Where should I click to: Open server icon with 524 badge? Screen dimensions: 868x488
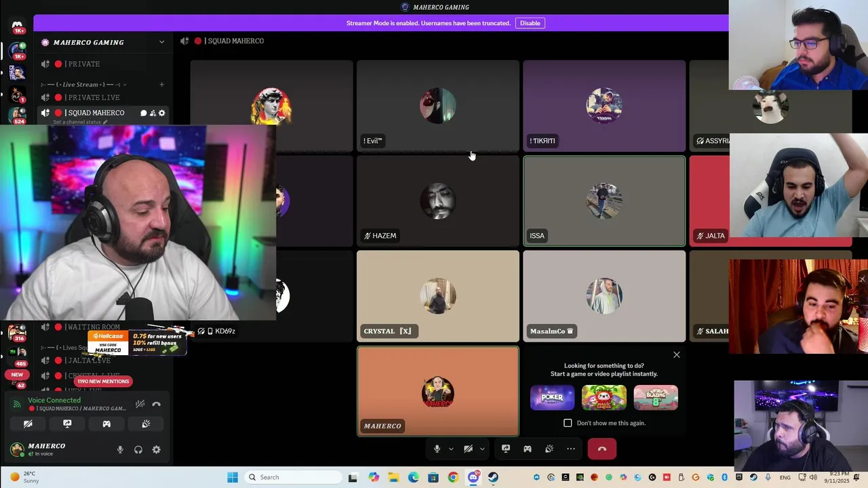coord(18,116)
